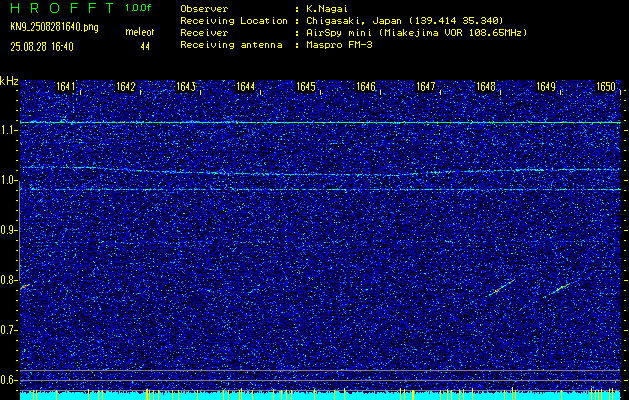Click the 0.8 frequency axis label

pyautogui.click(x=7, y=280)
